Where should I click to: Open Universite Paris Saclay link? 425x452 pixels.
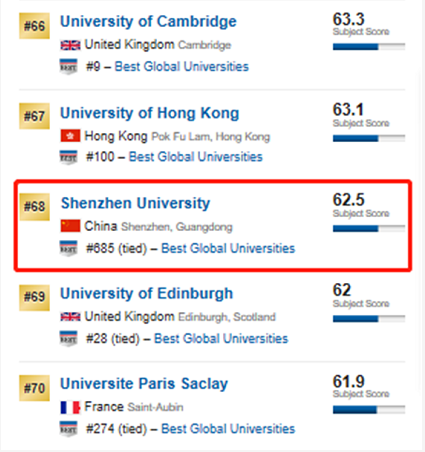tap(144, 384)
